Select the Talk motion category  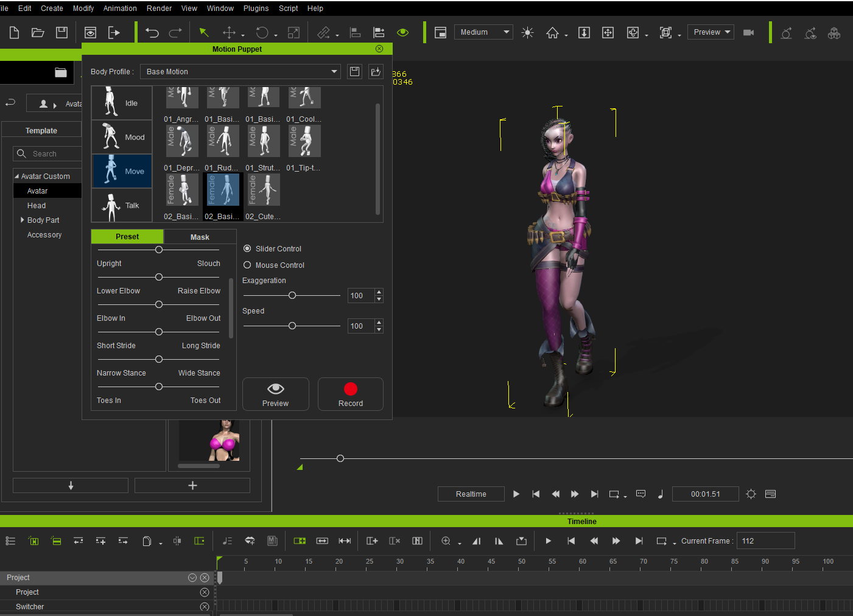tap(122, 206)
